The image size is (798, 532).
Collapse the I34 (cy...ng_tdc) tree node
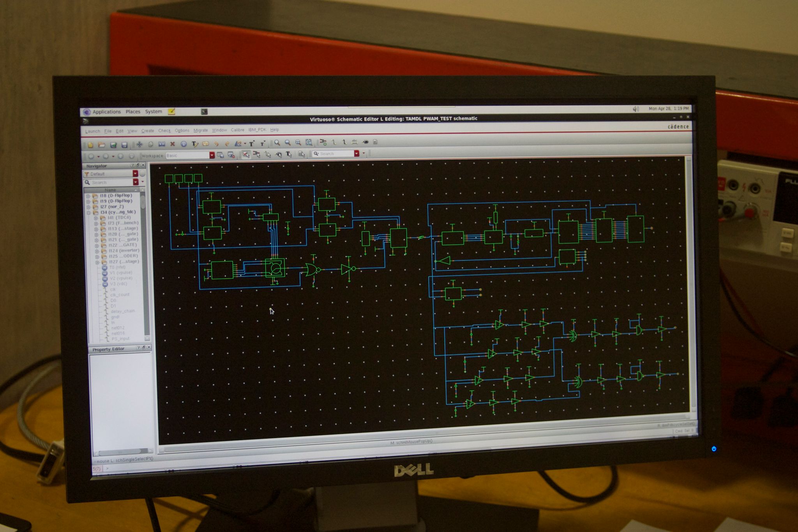pos(88,212)
